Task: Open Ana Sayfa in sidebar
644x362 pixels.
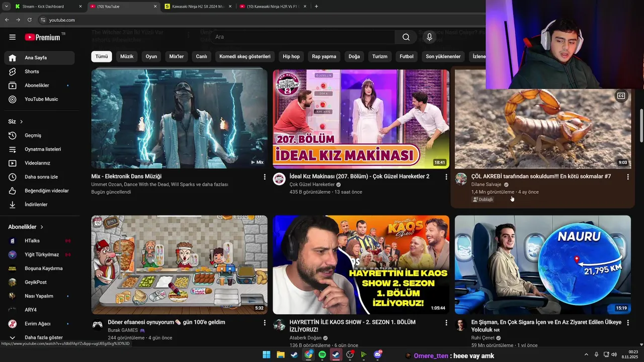Action: [x=39, y=58]
